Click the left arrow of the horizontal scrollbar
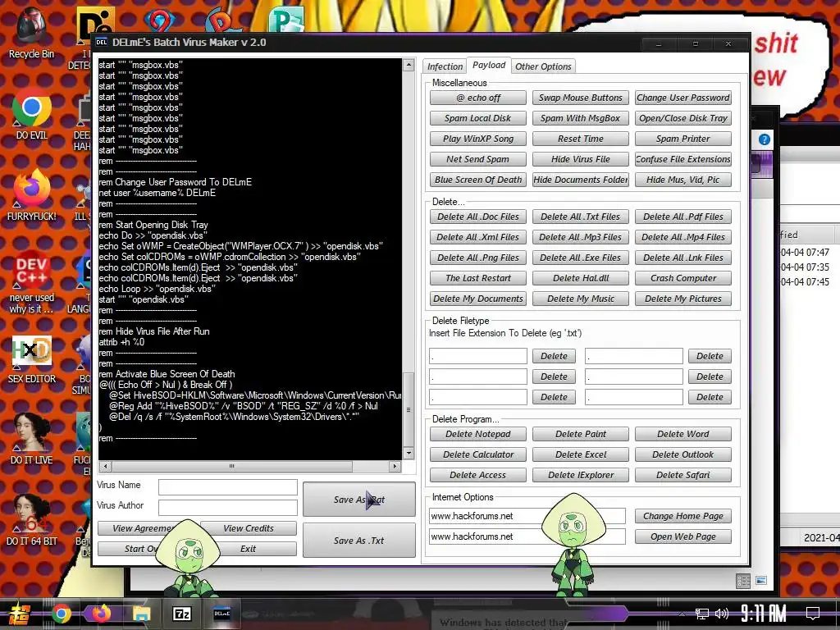Screen dimensions: 840x630 pos(106,466)
